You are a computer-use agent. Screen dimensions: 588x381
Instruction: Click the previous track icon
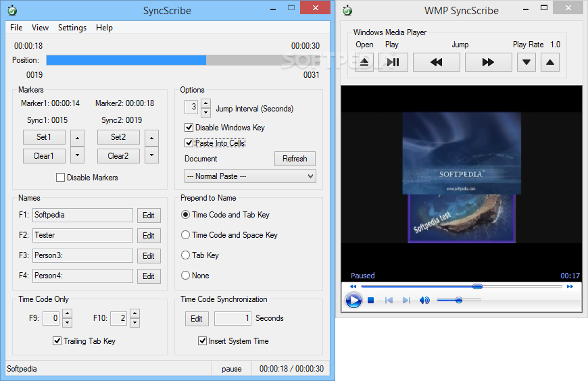(x=389, y=301)
